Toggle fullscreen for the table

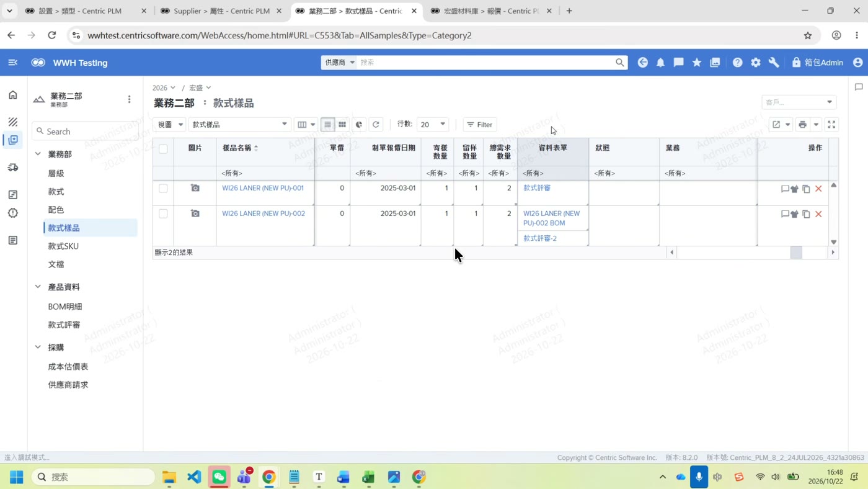(x=831, y=125)
